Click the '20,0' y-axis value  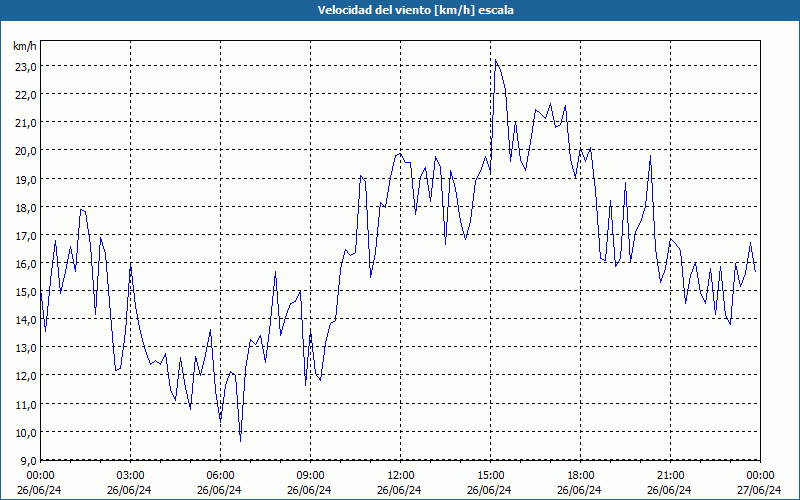[x=26, y=151]
